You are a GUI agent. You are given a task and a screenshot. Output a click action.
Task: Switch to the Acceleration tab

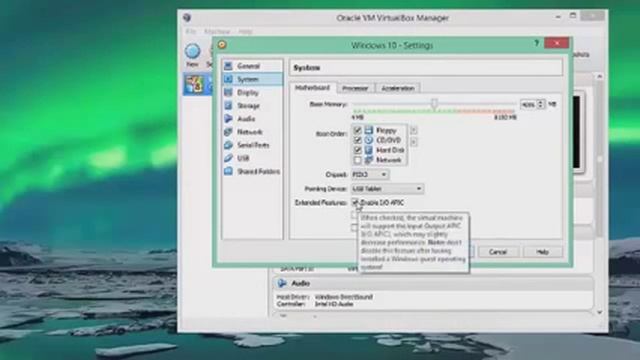(x=398, y=88)
